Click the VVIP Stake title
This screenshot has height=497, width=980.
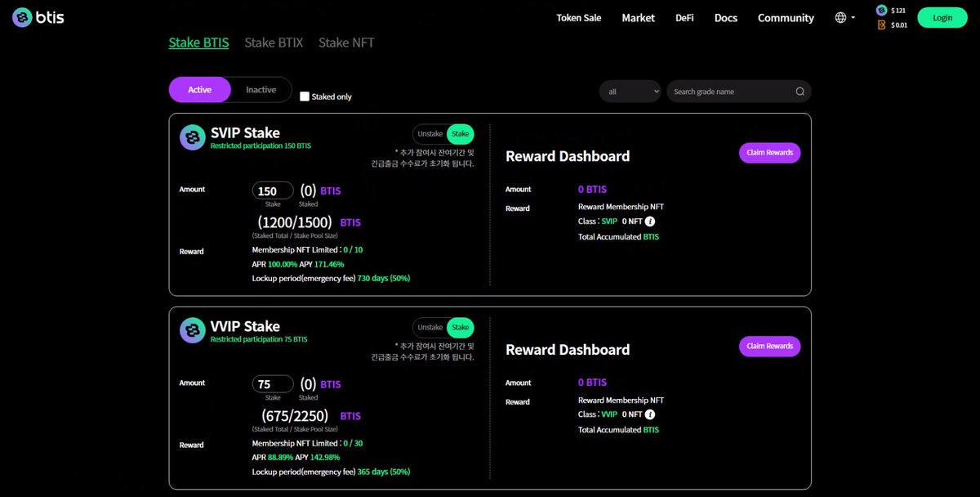[x=245, y=326]
